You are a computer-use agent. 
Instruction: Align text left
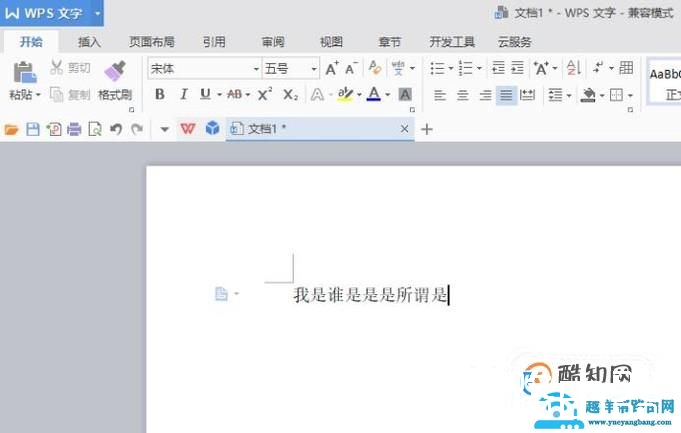tap(440, 95)
